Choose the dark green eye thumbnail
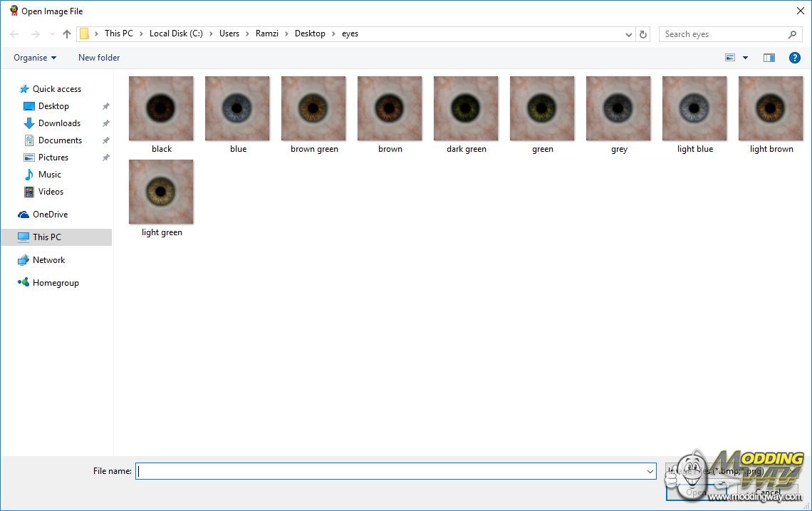 [466, 108]
